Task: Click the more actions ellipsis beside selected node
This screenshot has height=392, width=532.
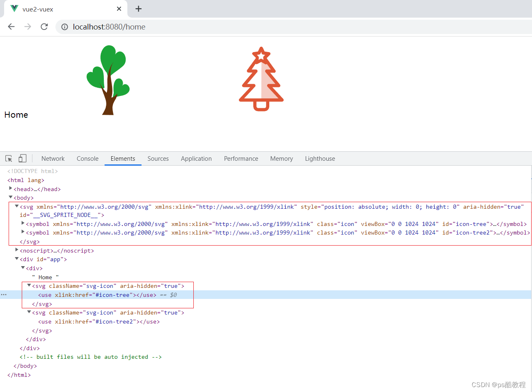Action: click(x=4, y=294)
